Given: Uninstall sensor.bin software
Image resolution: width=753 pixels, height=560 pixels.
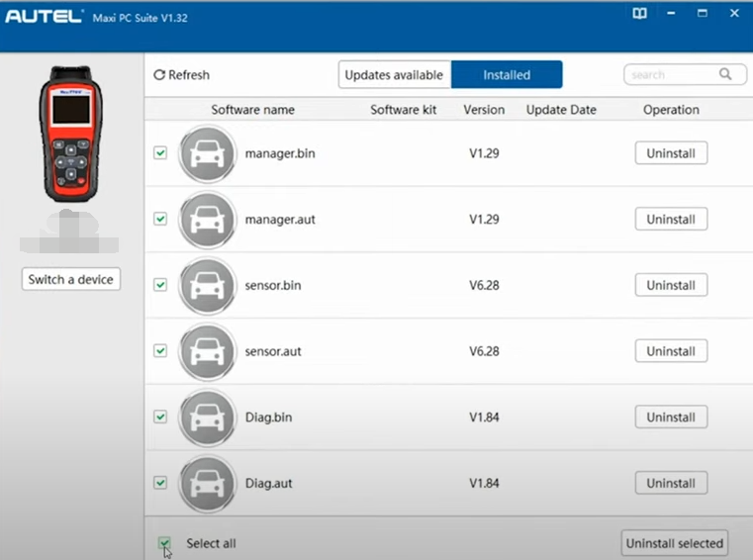Looking at the screenshot, I should pos(670,285).
